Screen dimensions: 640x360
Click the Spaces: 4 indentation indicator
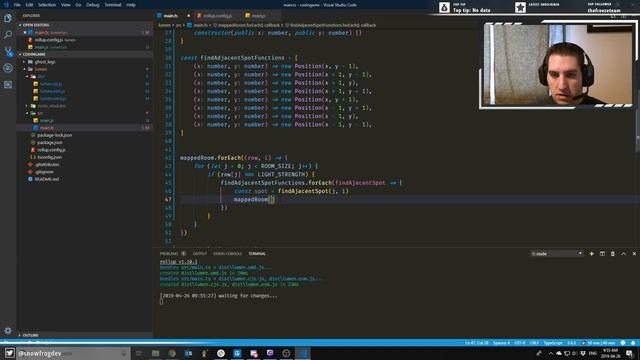(x=501, y=343)
